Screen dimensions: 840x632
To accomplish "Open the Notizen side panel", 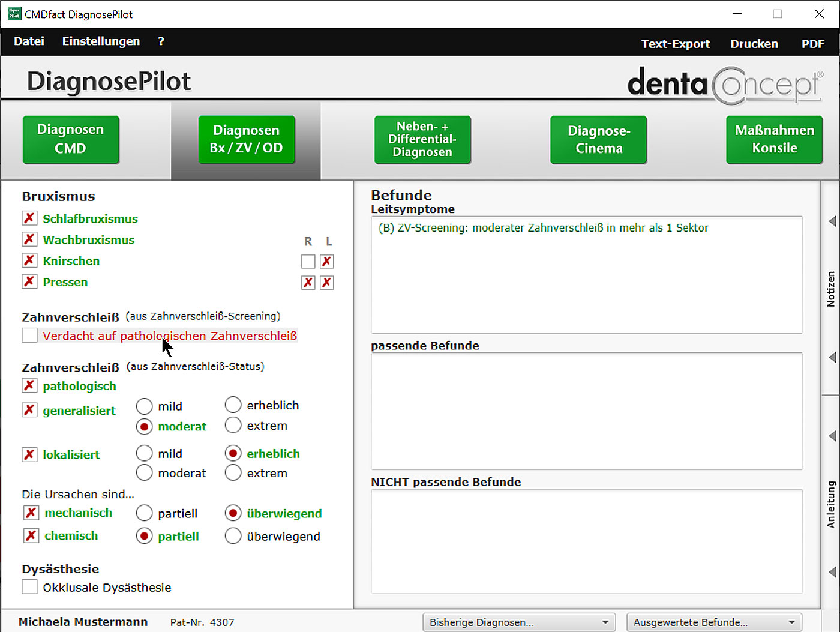I will (831, 289).
